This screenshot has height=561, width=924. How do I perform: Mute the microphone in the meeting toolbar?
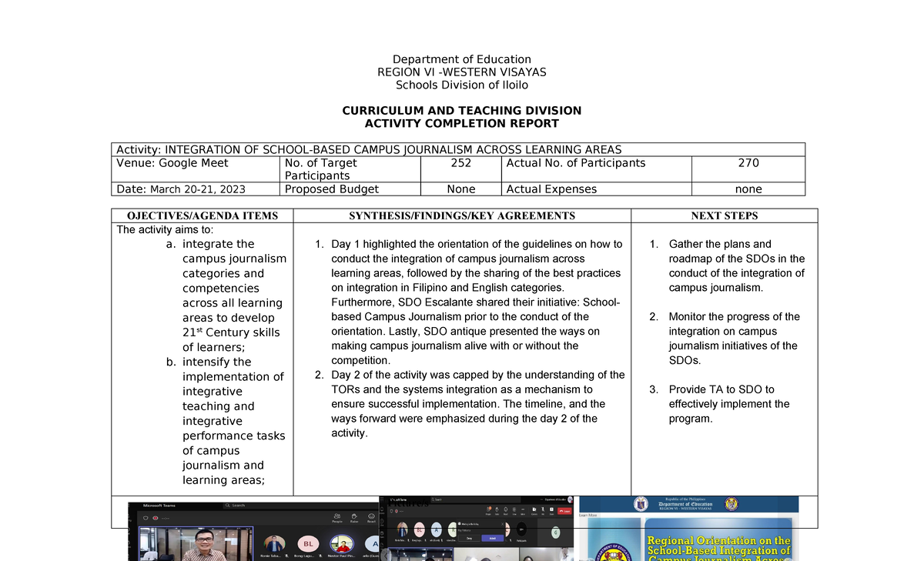pyautogui.click(x=543, y=510)
